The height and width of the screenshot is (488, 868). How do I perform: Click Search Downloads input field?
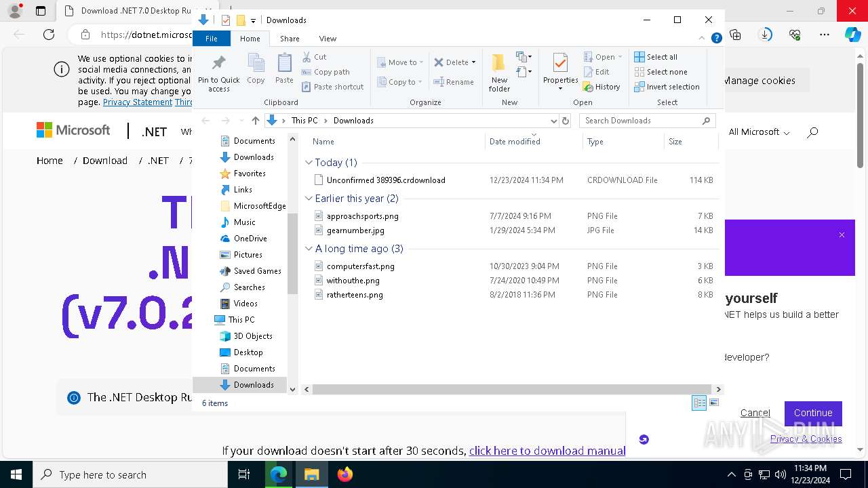click(x=642, y=121)
